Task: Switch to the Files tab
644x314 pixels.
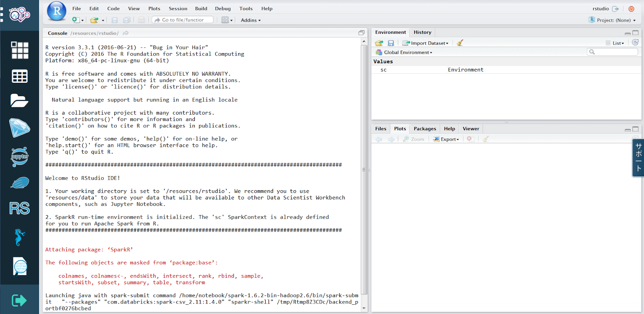Action: (x=381, y=129)
